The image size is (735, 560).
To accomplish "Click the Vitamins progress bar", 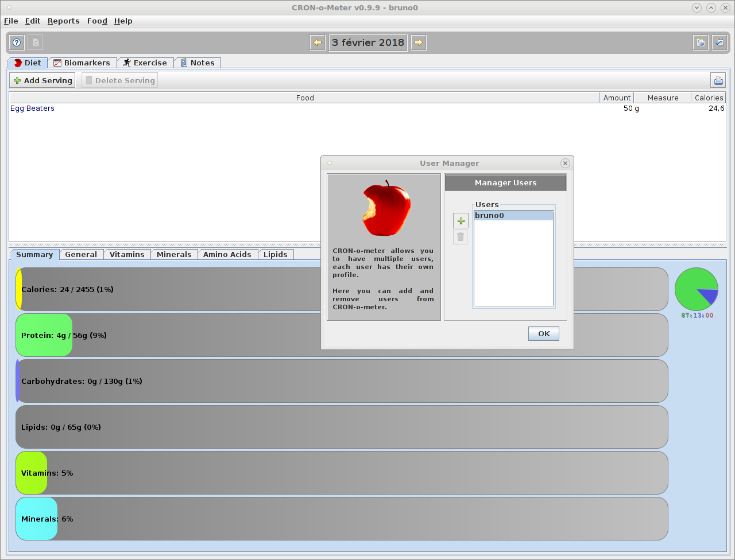I will coord(342,473).
